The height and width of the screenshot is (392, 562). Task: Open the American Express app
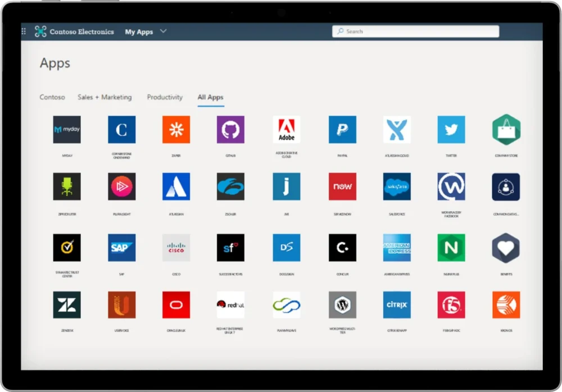[397, 248]
